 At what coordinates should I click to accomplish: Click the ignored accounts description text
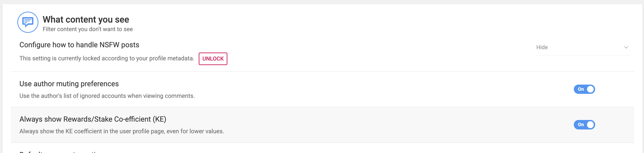coord(107,96)
